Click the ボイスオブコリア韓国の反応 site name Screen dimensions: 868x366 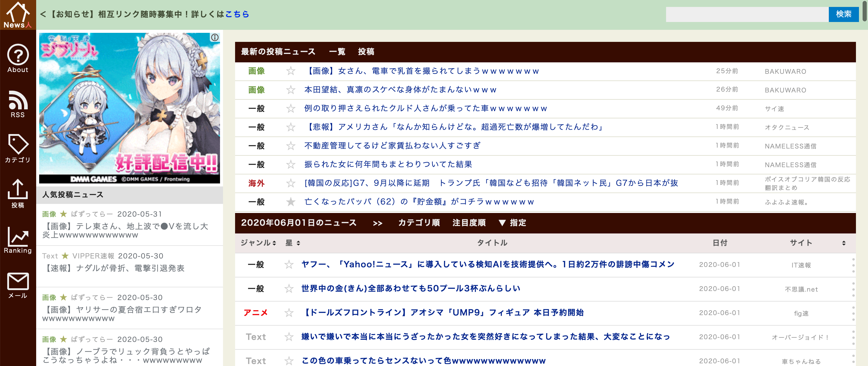point(807,183)
